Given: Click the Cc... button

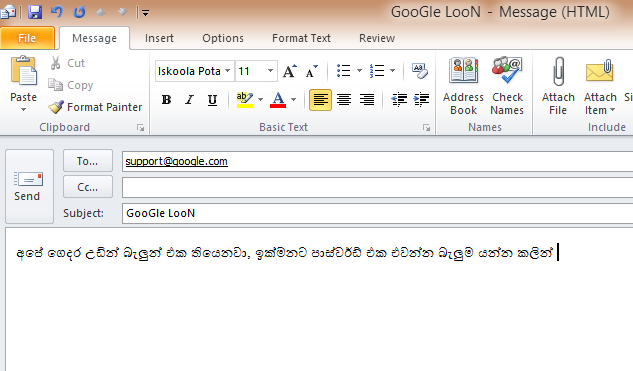Looking at the screenshot, I should tap(88, 187).
